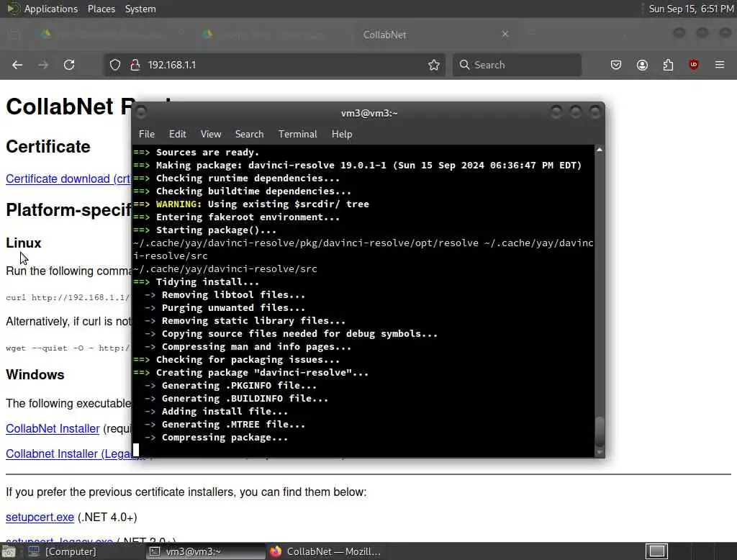The image size is (737, 560).
Task: Switch to vm3@vm3:~ taskbar entry
Action: (x=206, y=551)
